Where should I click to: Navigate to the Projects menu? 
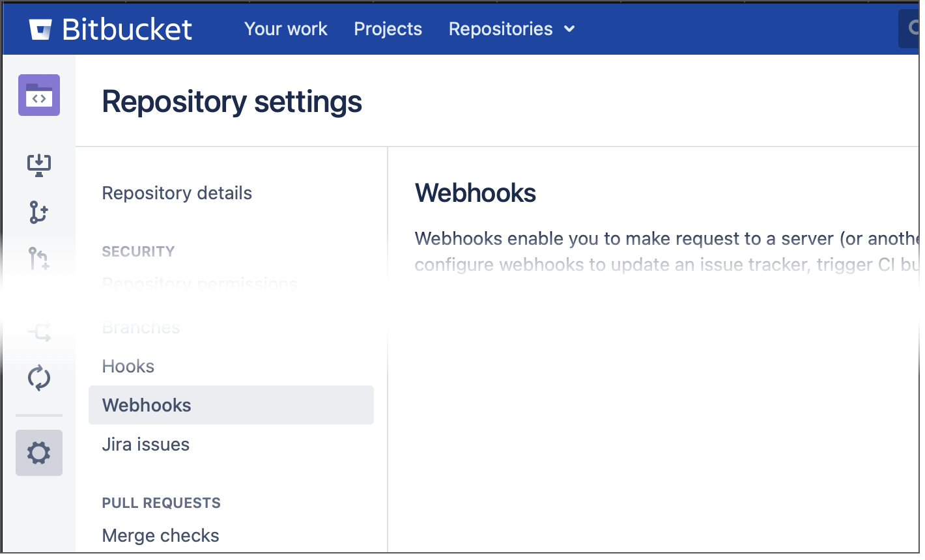[x=388, y=29]
